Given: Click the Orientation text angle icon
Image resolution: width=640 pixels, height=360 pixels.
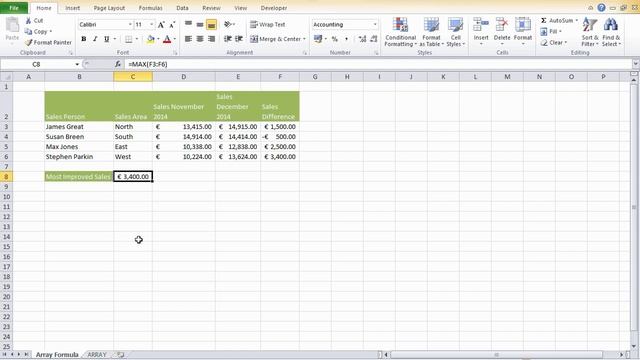Looking at the screenshot, I should pyautogui.click(x=228, y=24).
